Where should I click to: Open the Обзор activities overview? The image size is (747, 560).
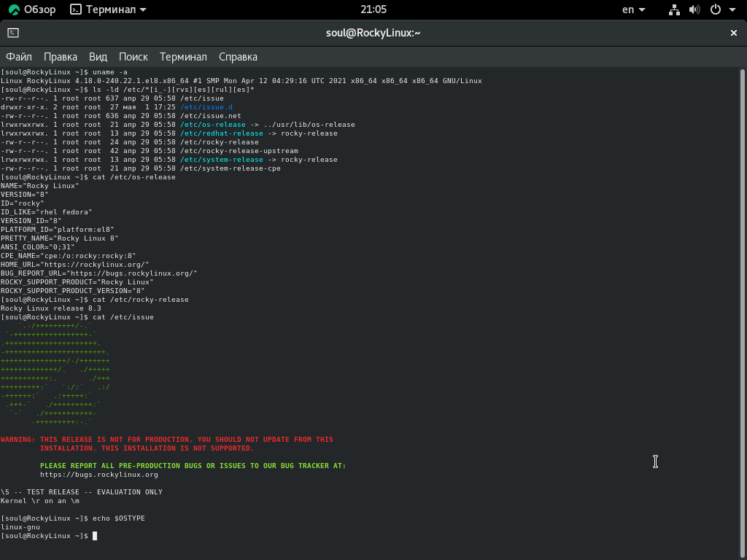coord(32,9)
